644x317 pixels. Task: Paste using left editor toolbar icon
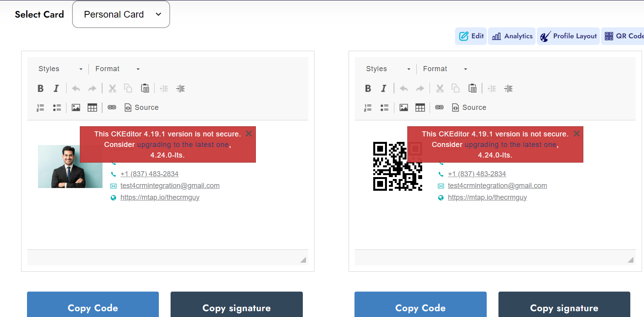coord(145,88)
